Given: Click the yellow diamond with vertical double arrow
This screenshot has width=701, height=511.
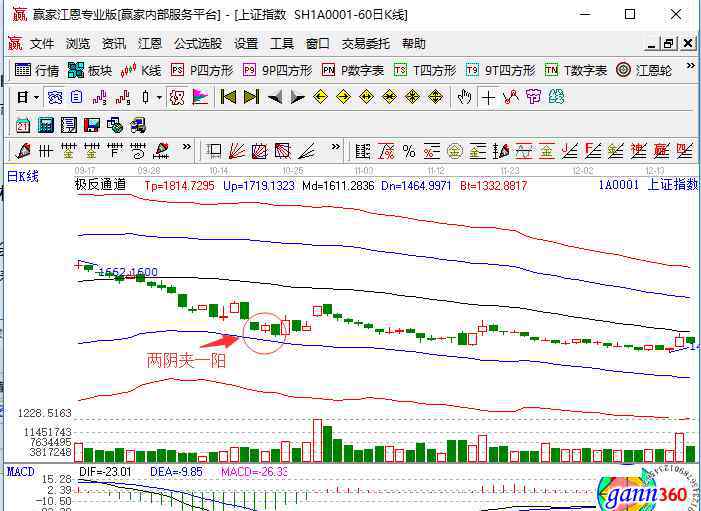Looking at the screenshot, I should point(435,97).
